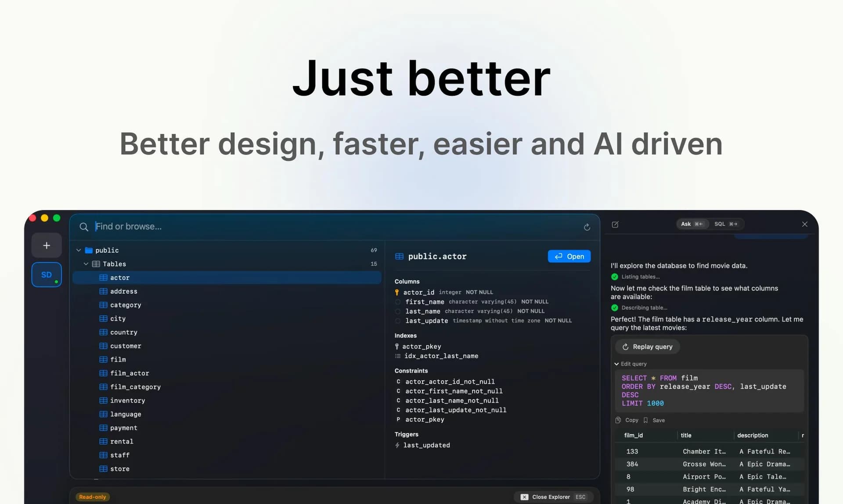The image size is (843, 504).
Task: Click the search magnifier icon
Action: [x=83, y=227]
